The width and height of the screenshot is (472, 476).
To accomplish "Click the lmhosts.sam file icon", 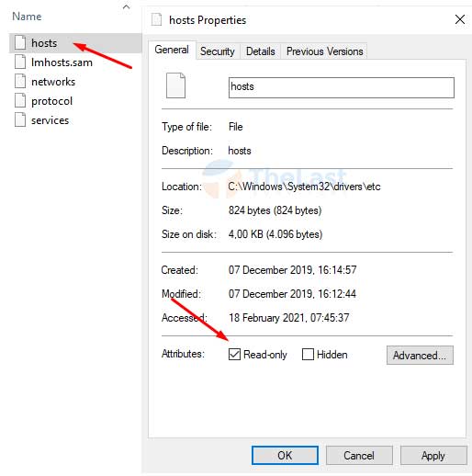I will [x=20, y=62].
